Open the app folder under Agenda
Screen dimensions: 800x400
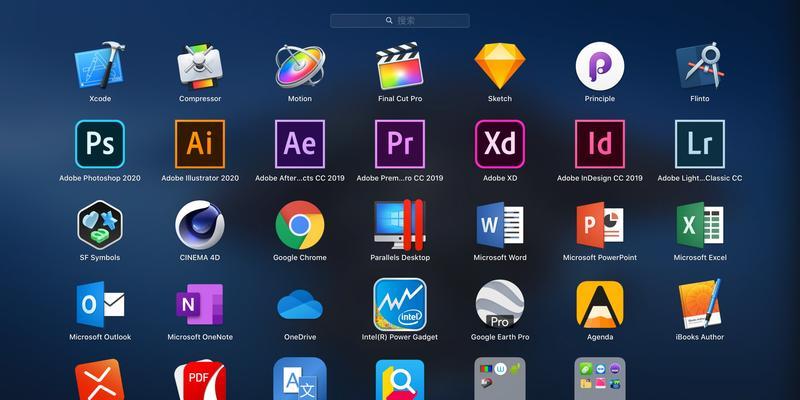point(600,379)
